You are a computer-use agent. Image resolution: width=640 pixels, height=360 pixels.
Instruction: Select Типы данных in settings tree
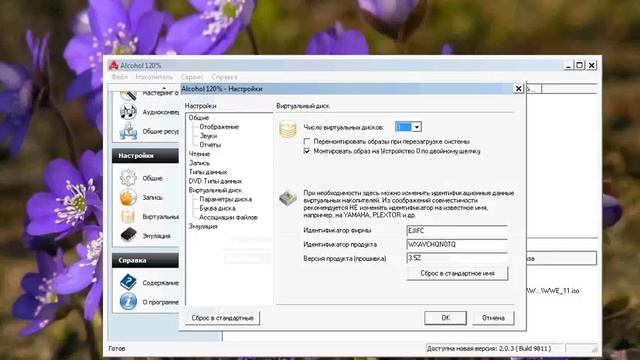tap(208, 172)
